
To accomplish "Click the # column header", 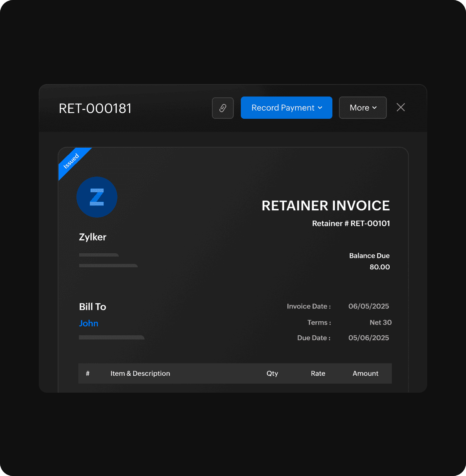I will 87,373.
